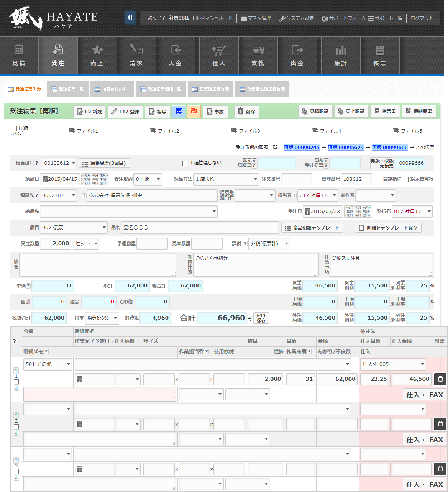Open the セット unit dropdown
Screen dimensions: 448x492
pyautogui.click(x=86, y=244)
